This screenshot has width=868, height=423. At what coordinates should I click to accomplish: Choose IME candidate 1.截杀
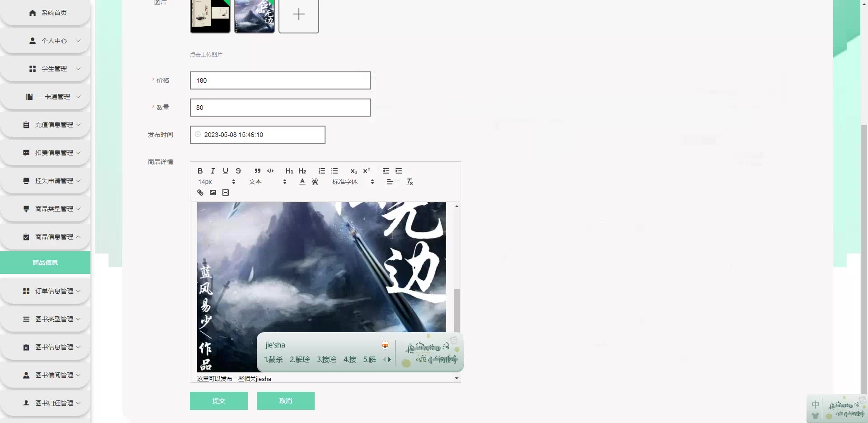point(274,360)
